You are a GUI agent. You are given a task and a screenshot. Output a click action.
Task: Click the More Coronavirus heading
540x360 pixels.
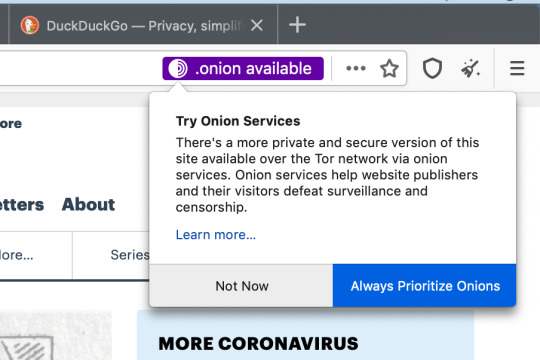coord(258,343)
